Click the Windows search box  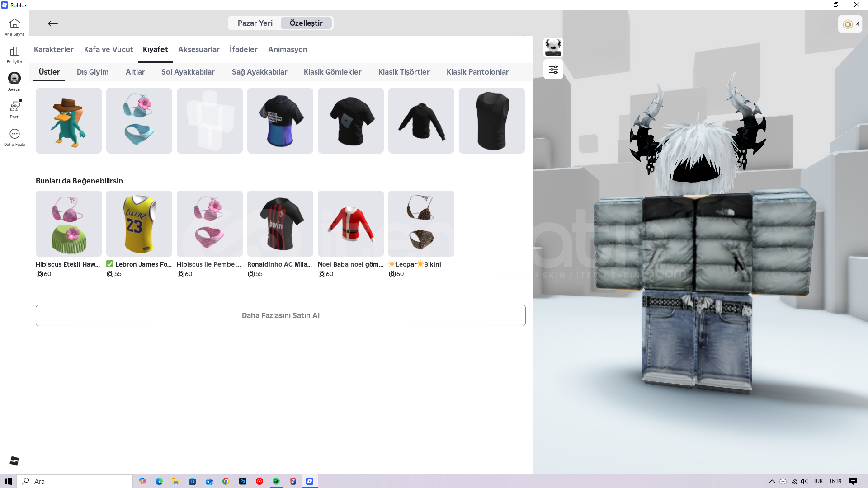pos(75,481)
